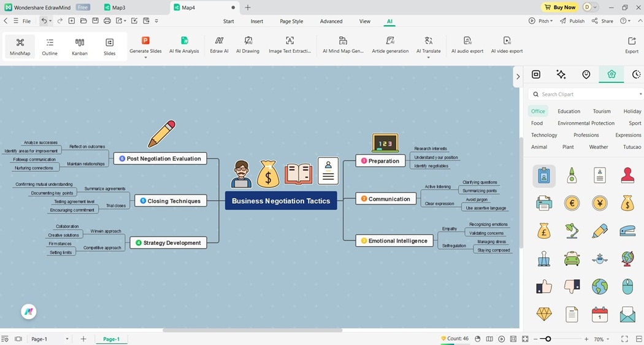This screenshot has height=345, width=644.
Task: Click the Share button
Action: pos(602,20)
